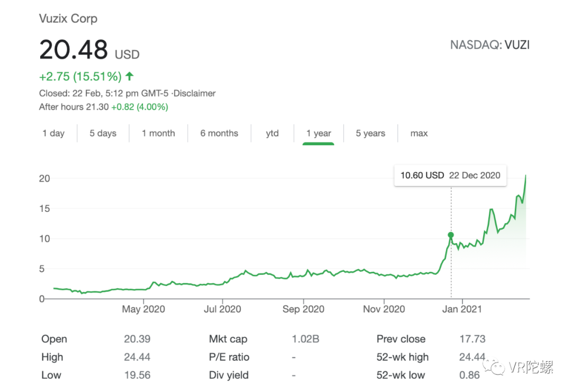Screen dimensions: 572x392
Task: Select the max range tab
Action: tap(419, 133)
